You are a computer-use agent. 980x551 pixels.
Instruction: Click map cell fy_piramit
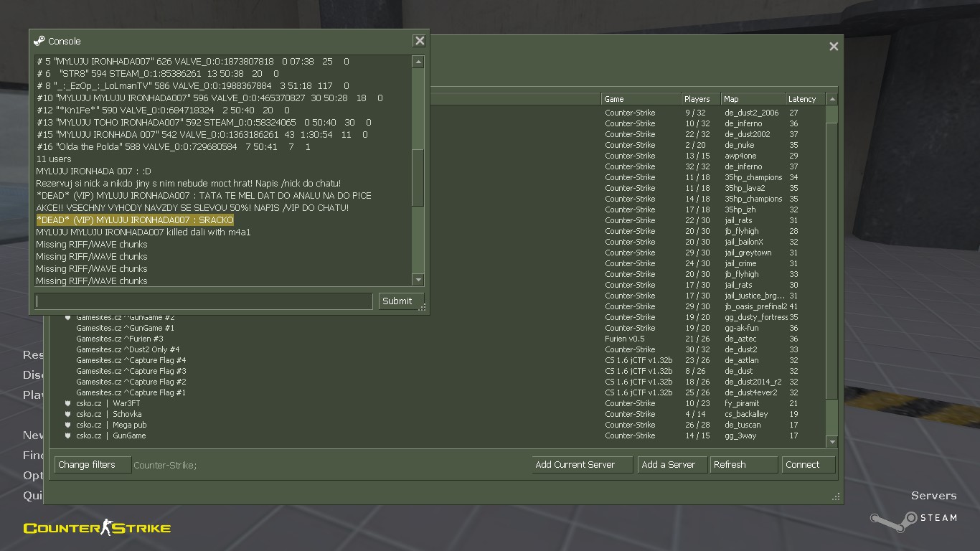[742, 403]
